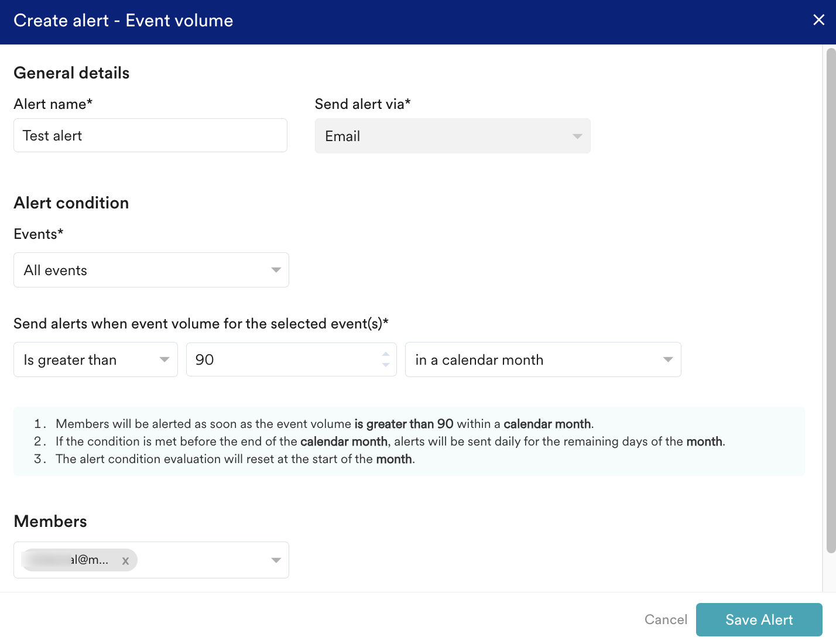Increase the threshold with the up stepper arrow

coord(386,354)
